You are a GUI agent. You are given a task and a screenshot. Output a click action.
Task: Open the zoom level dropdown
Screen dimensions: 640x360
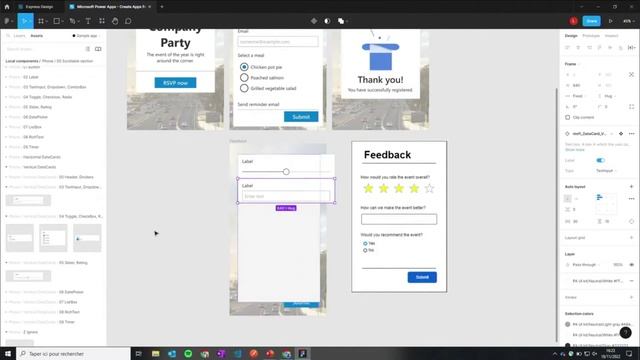click(629, 21)
